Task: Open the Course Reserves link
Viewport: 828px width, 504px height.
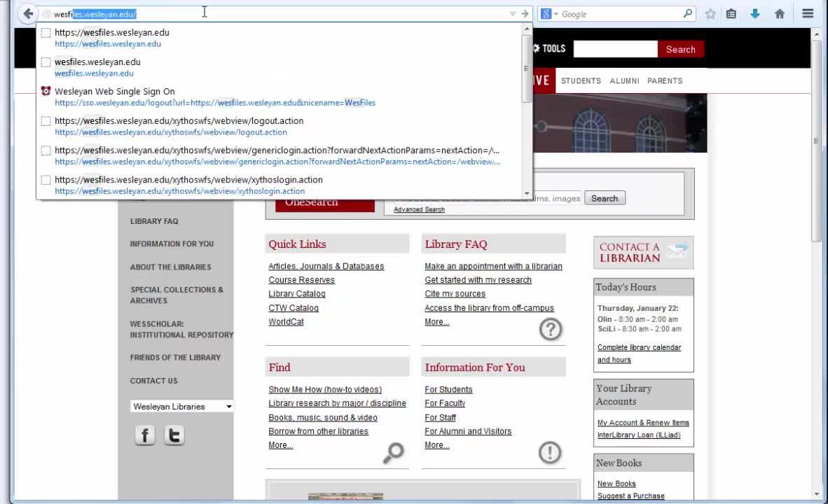Action: pyautogui.click(x=301, y=280)
